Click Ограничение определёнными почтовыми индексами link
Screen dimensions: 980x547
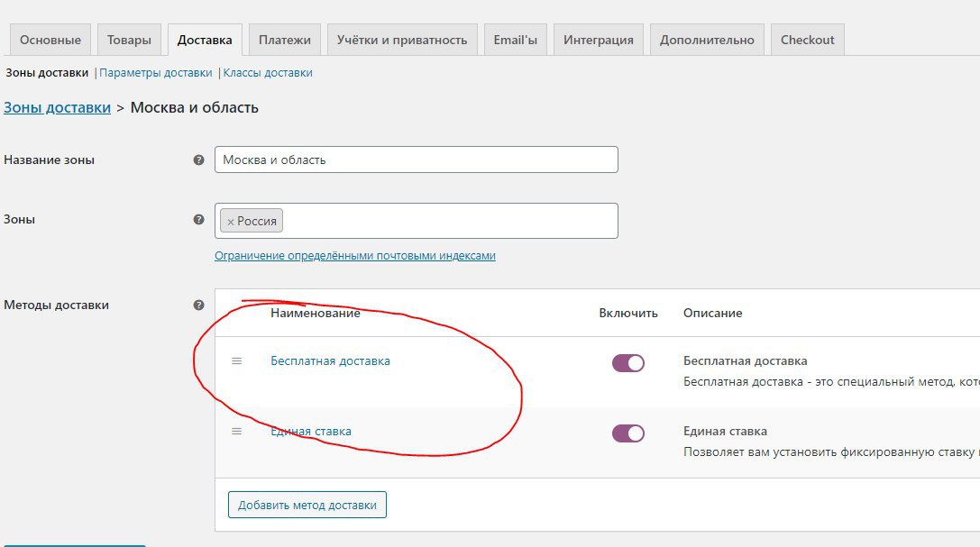[x=354, y=256]
